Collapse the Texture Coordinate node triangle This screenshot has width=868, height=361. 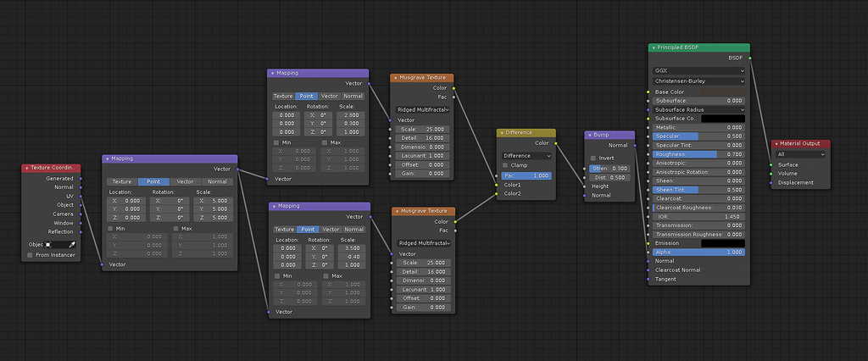click(26, 168)
